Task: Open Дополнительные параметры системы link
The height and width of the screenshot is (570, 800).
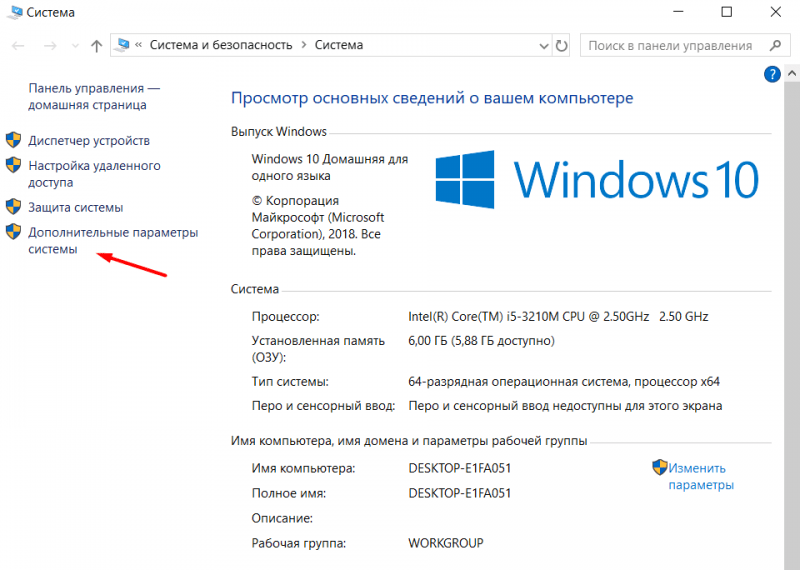Action: click(113, 241)
